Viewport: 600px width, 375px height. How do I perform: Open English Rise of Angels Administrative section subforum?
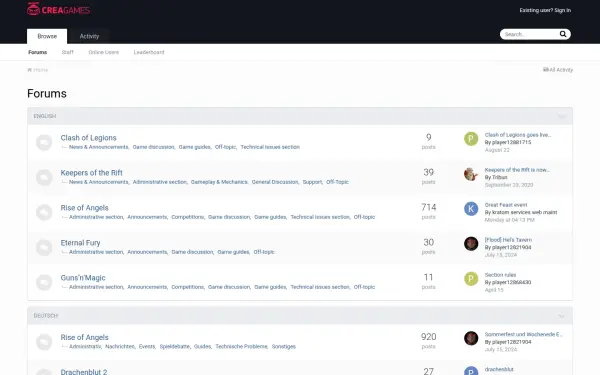96,217
